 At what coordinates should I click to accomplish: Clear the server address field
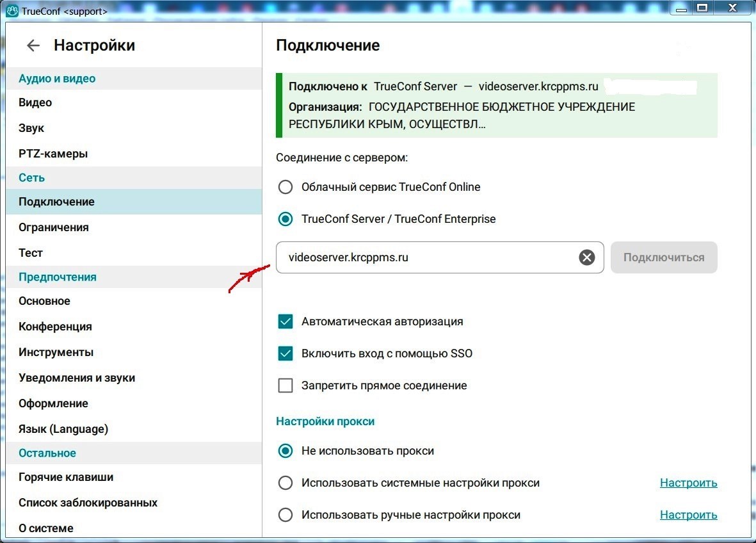[x=587, y=257]
